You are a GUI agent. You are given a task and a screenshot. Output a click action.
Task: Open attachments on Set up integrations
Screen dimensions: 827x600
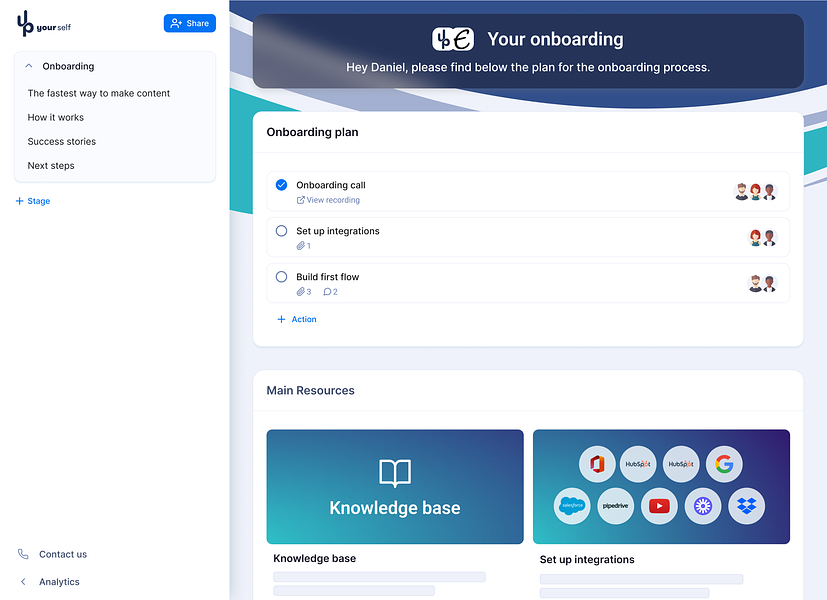pyautogui.click(x=304, y=246)
